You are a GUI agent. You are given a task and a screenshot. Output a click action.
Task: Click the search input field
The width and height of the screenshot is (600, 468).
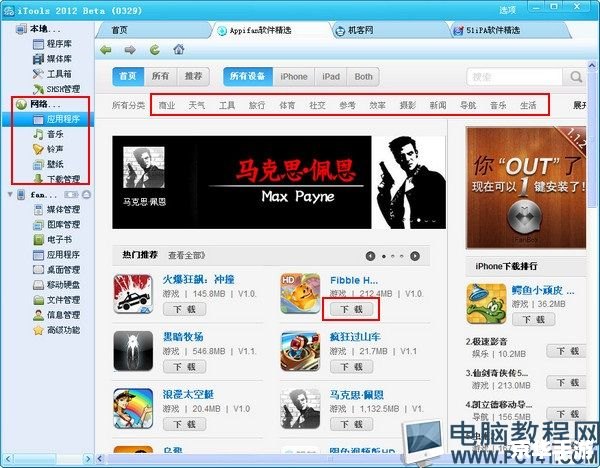(x=514, y=77)
